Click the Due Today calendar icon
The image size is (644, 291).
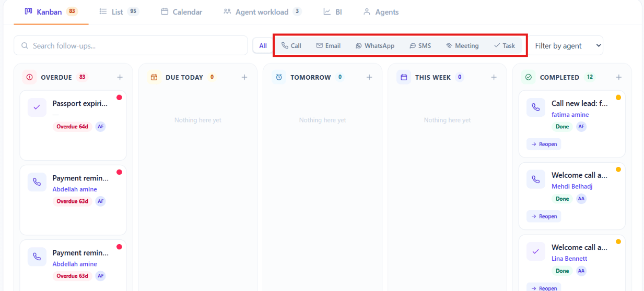click(x=154, y=77)
